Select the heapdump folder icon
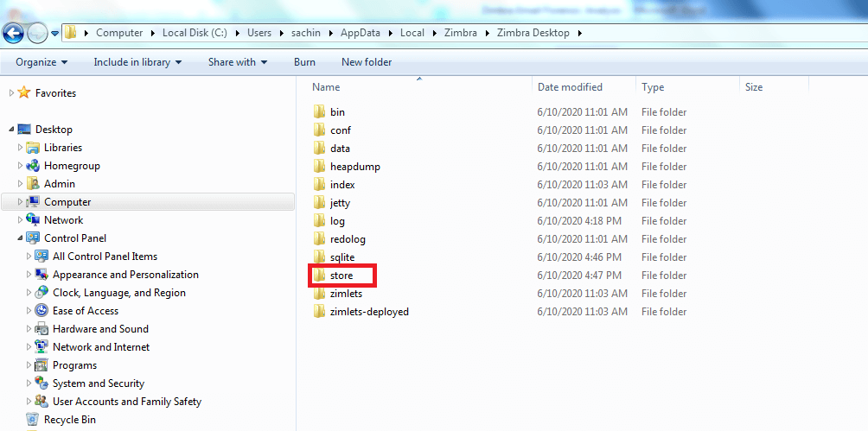This screenshot has height=431, width=868. pos(319,167)
